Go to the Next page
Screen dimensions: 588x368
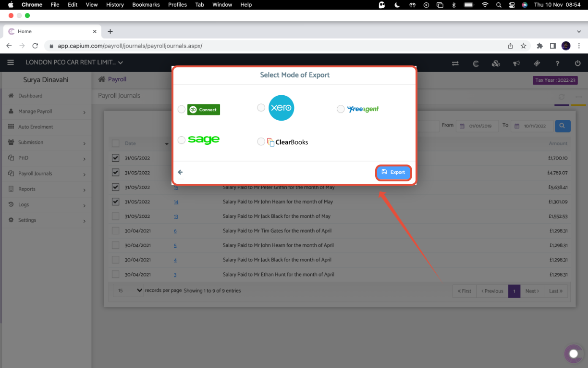[532, 291]
